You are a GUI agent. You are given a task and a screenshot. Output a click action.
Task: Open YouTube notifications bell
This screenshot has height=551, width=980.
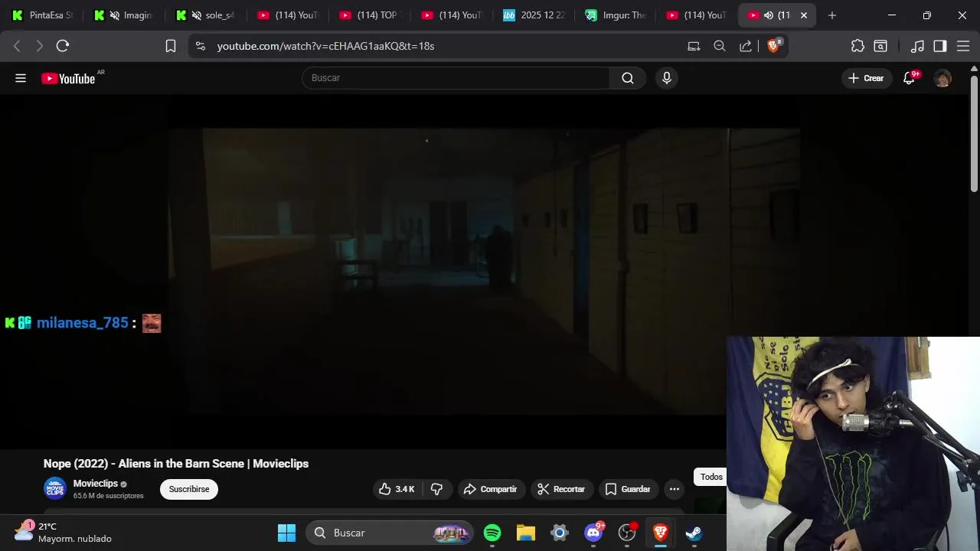910,78
